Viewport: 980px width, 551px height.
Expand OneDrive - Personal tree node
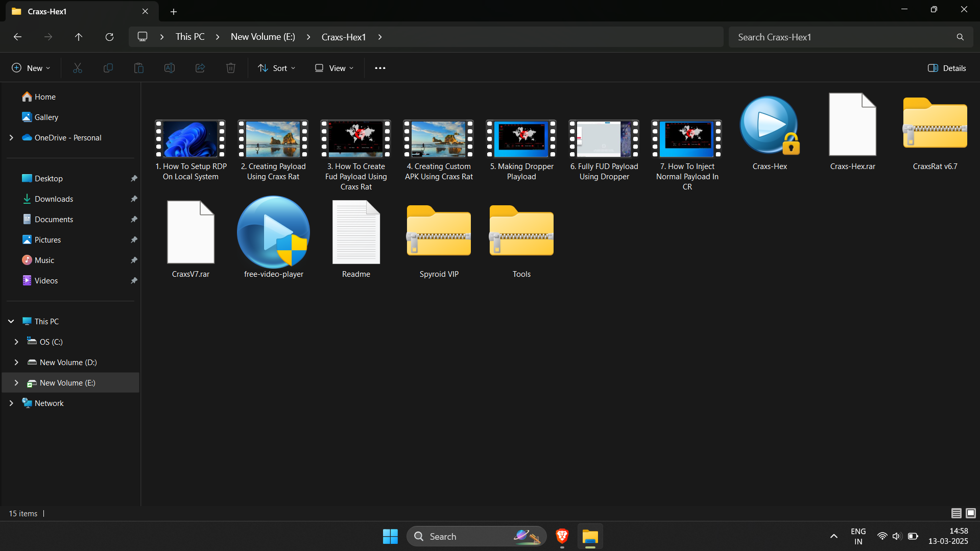(11, 137)
